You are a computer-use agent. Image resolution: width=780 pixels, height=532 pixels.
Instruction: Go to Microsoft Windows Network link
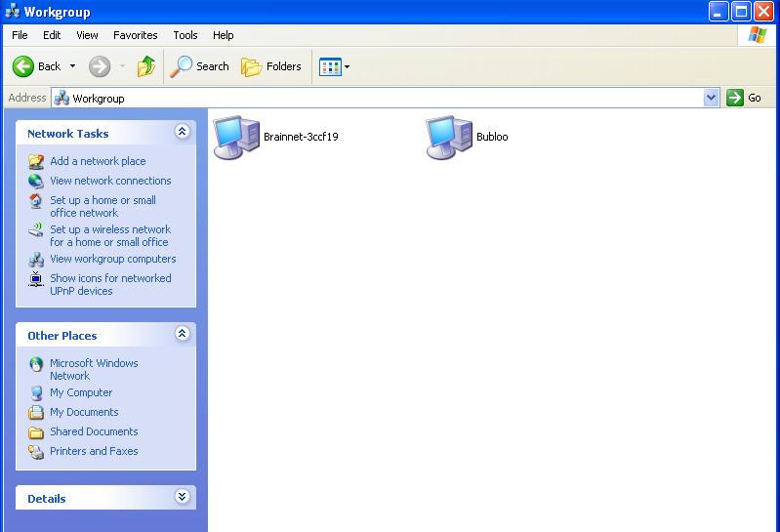(x=94, y=369)
